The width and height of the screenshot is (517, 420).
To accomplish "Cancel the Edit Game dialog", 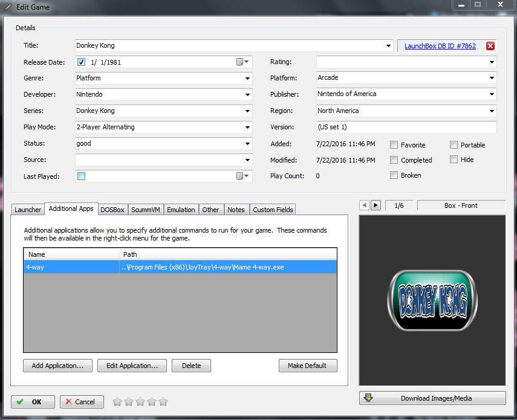I will pyautogui.click(x=82, y=402).
